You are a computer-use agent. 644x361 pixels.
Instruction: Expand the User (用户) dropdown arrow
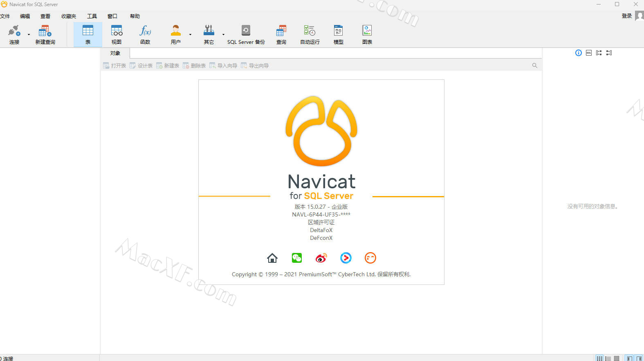pyautogui.click(x=190, y=35)
